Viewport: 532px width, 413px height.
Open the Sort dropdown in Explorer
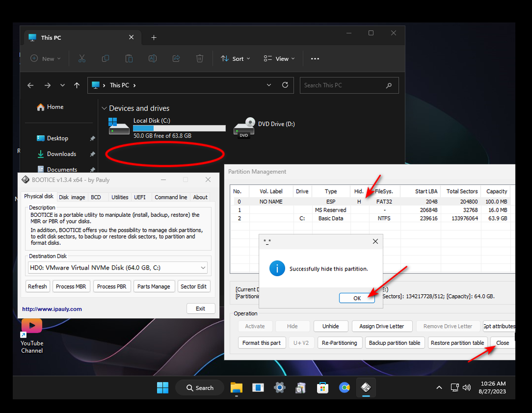click(235, 59)
